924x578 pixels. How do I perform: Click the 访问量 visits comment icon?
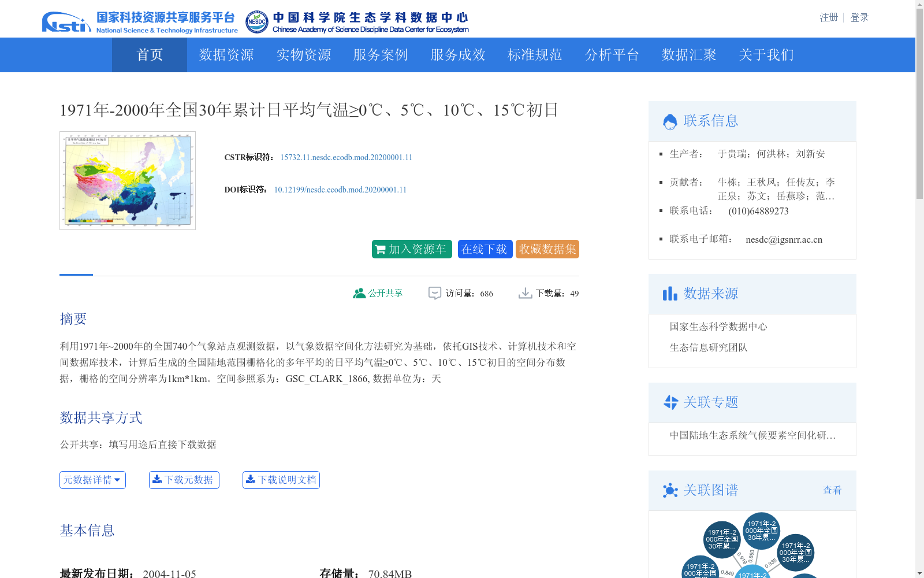435,293
